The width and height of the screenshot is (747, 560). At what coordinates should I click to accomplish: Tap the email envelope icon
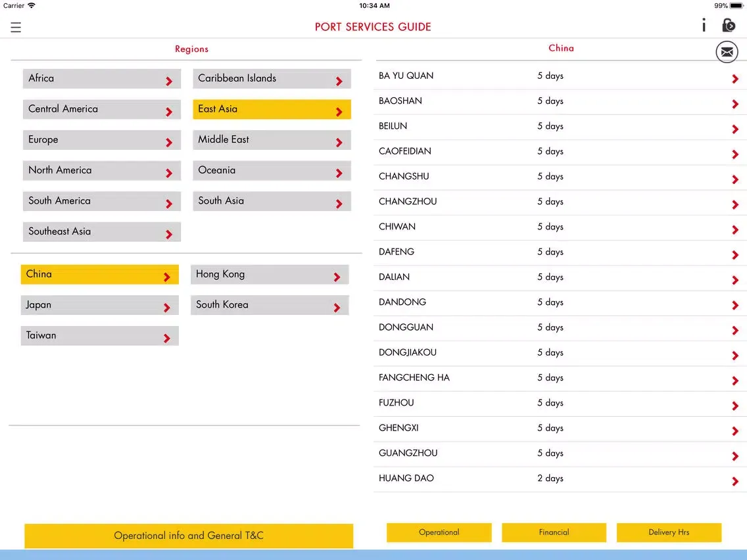point(727,52)
